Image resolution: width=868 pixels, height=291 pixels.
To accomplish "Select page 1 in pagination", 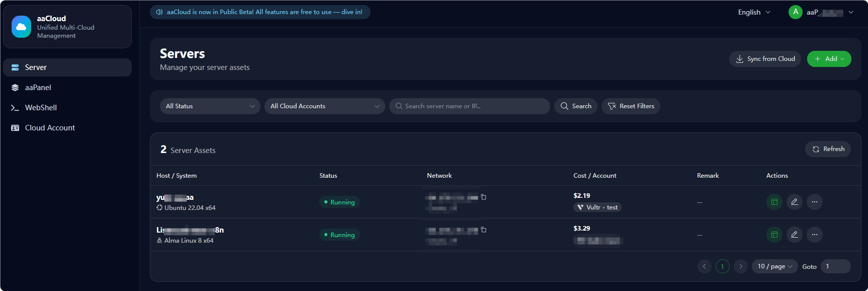I will coord(723,266).
